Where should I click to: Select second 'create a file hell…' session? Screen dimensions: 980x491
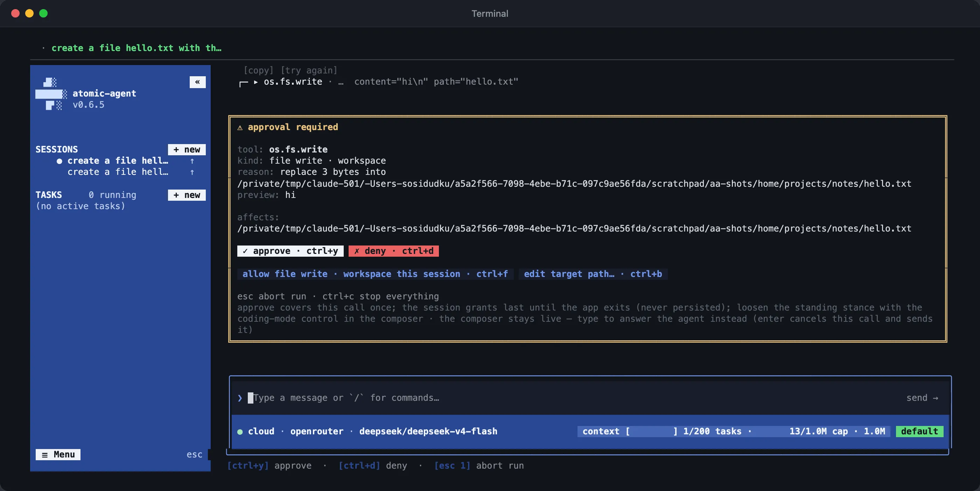coord(118,172)
